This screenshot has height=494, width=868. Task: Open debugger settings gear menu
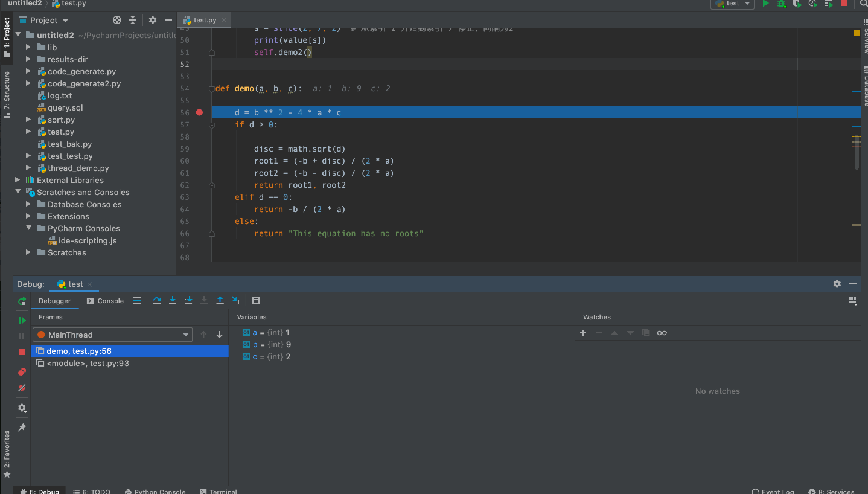click(22, 408)
